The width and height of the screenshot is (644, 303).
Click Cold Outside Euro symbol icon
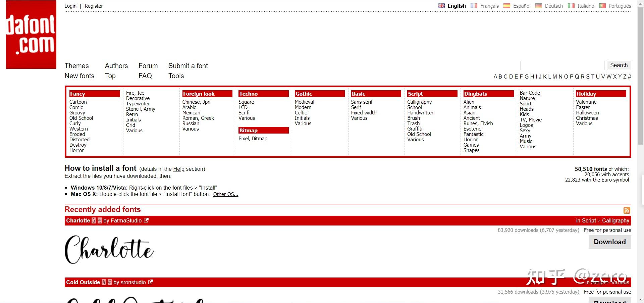(110, 283)
